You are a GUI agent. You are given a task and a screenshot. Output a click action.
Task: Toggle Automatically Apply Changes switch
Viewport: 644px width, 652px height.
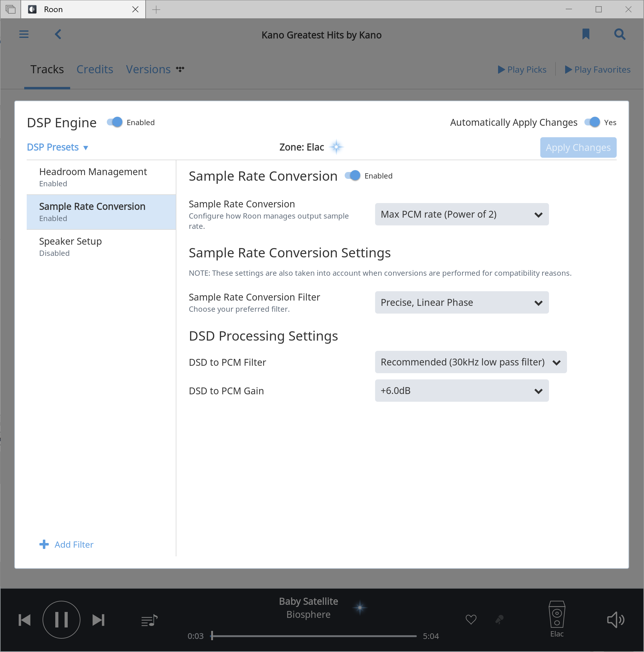pyautogui.click(x=592, y=122)
